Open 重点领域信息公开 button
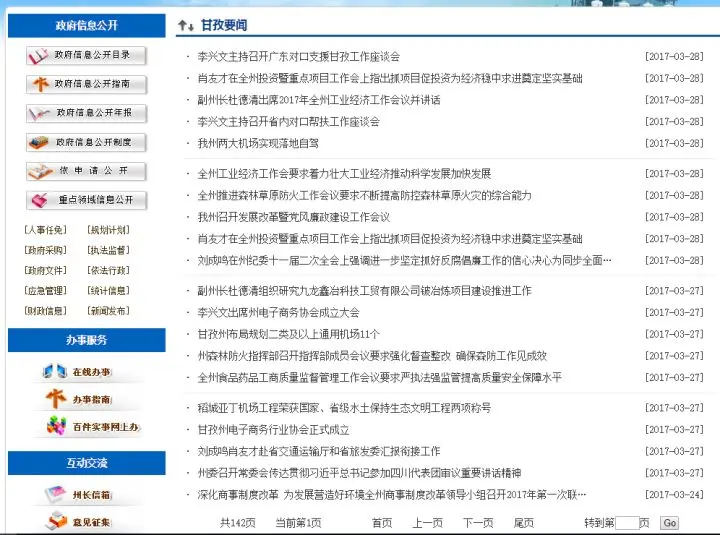The width and height of the screenshot is (720, 535). pos(86,200)
